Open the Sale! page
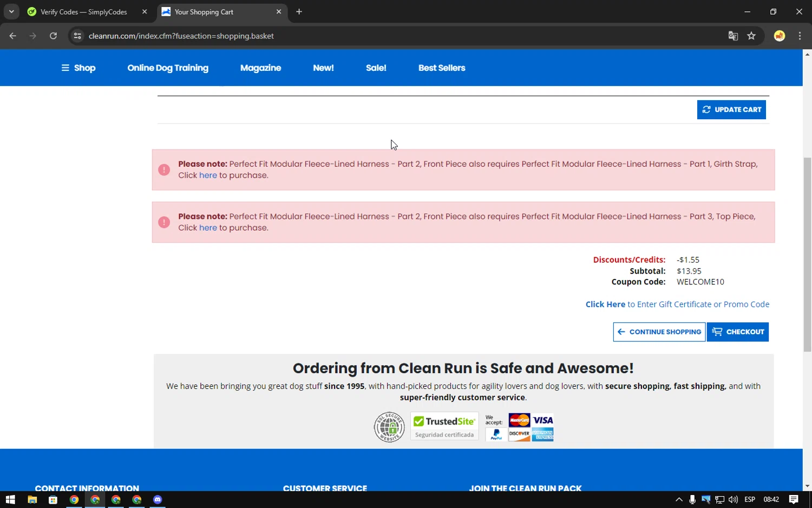The width and height of the screenshot is (812, 508). pyautogui.click(x=376, y=68)
